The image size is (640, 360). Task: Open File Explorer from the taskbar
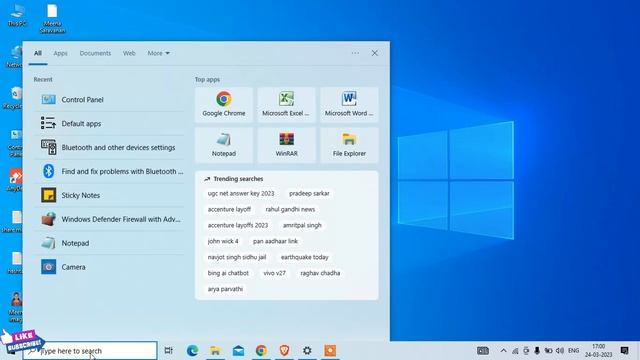(x=215, y=350)
